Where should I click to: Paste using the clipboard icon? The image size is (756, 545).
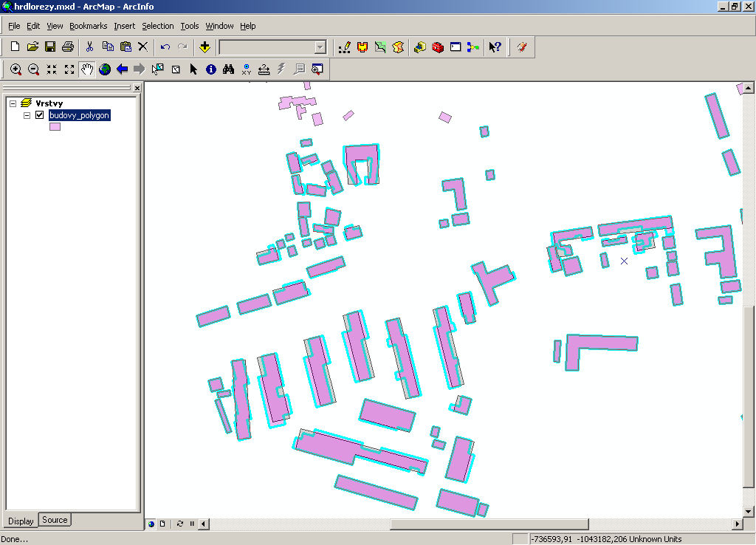[x=126, y=47]
